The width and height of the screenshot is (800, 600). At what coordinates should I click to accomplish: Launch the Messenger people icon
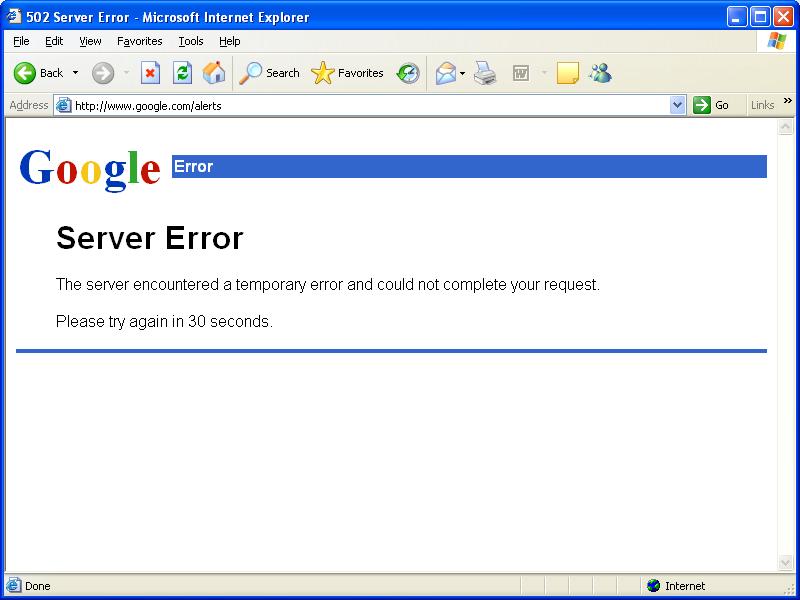(x=600, y=73)
